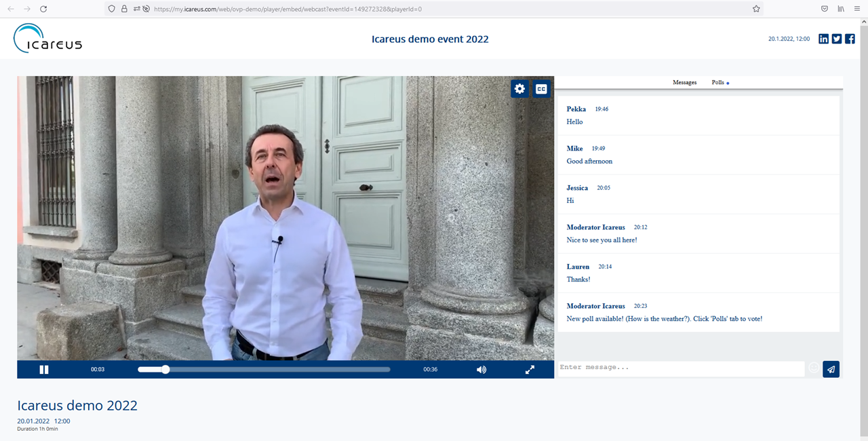Click the Enter message field
Screen dimensions: 868x441
coord(680,368)
